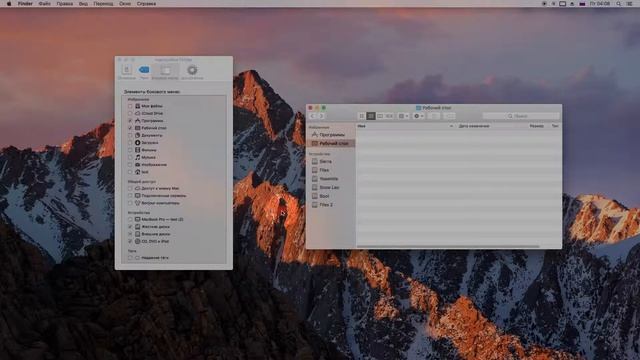Uncheck Рабочий стол in preferences sidebar list
This screenshot has height=360, width=640.
click(x=130, y=128)
